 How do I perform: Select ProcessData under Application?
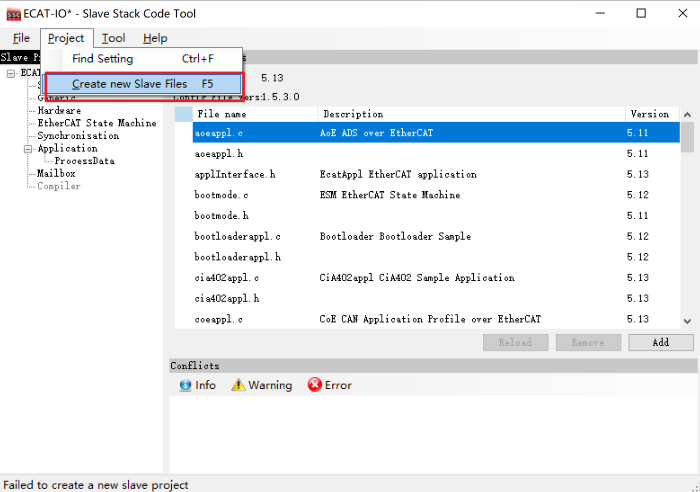[84, 160]
